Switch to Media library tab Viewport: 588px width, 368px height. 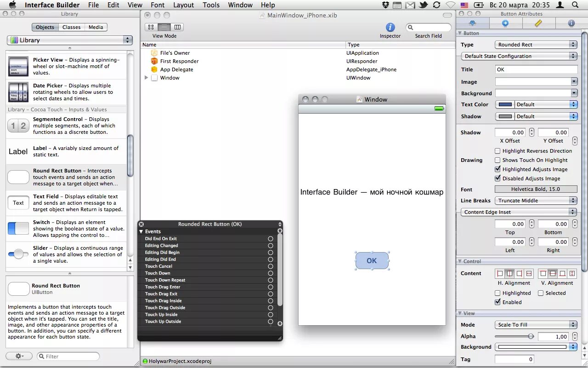coord(96,27)
